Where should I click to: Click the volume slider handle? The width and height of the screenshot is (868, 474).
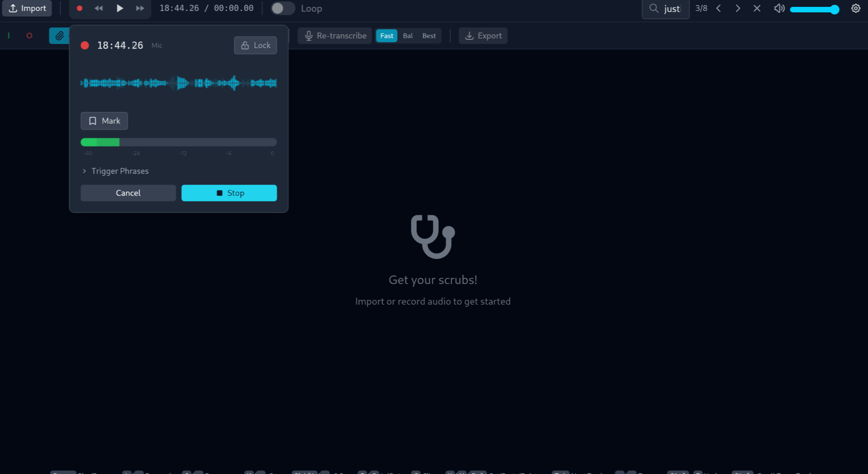tap(834, 9)
